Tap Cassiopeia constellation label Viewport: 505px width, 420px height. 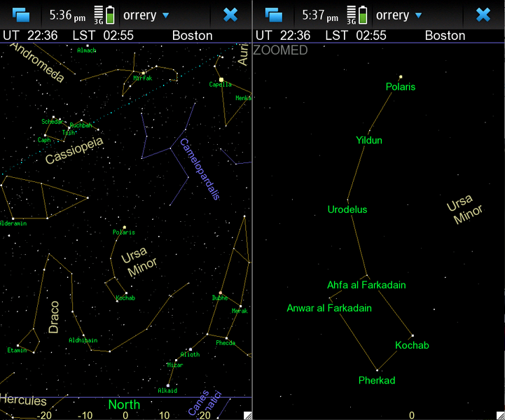tap(74, 150)
